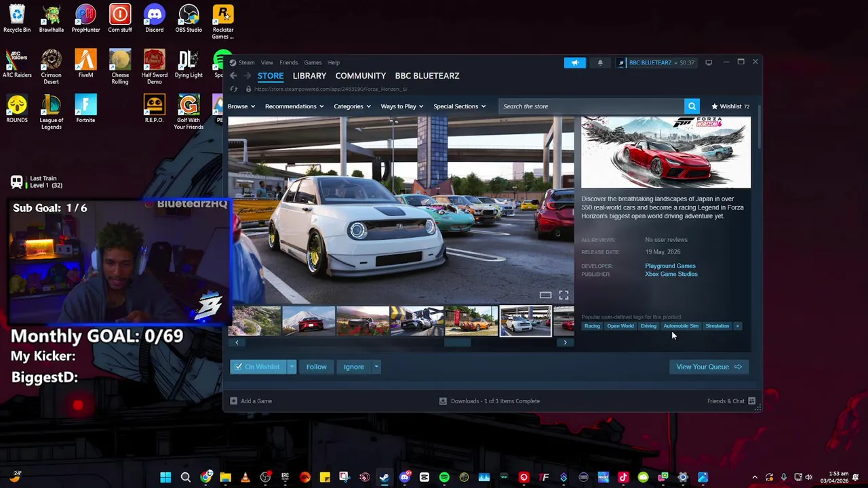Expand the Browse store menu

pos(241,106)
